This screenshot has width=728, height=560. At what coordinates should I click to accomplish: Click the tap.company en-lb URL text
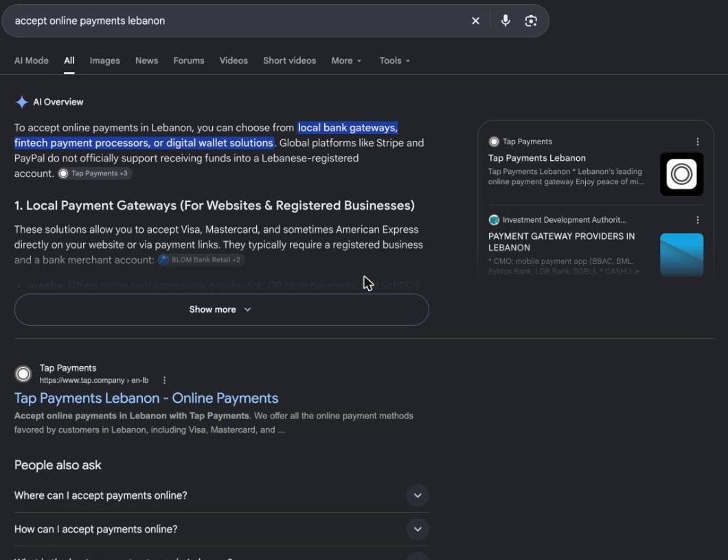pos(94,380)
